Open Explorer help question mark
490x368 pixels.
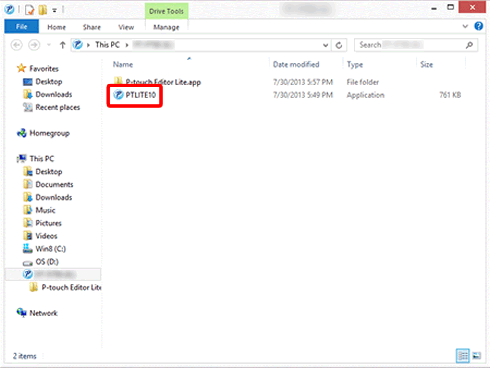coord(479,26)
